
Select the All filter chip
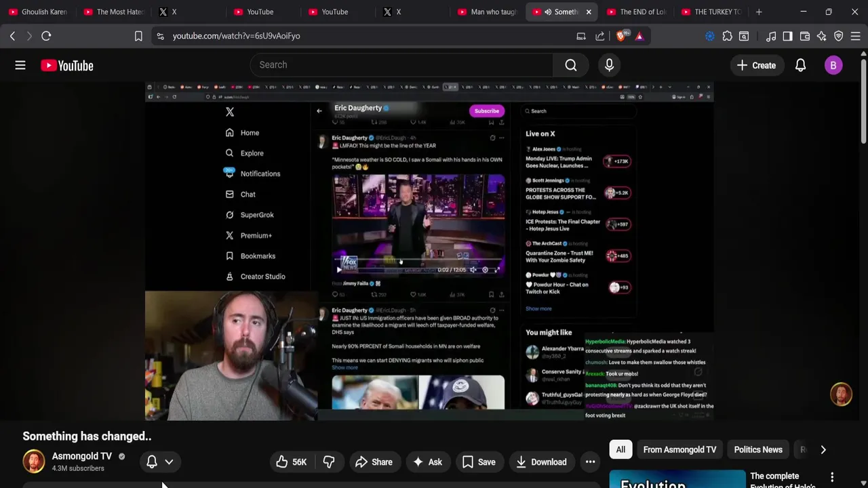coord(620,449)
